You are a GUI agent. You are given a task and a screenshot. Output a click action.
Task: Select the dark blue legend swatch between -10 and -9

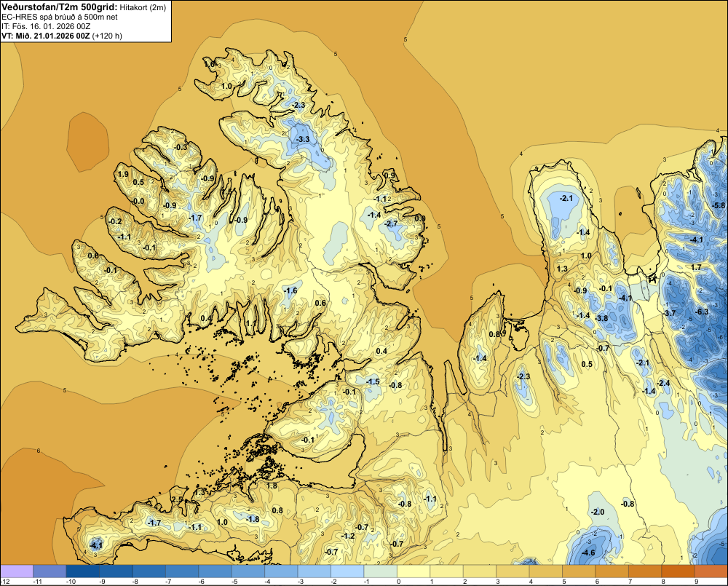point(83,571)
